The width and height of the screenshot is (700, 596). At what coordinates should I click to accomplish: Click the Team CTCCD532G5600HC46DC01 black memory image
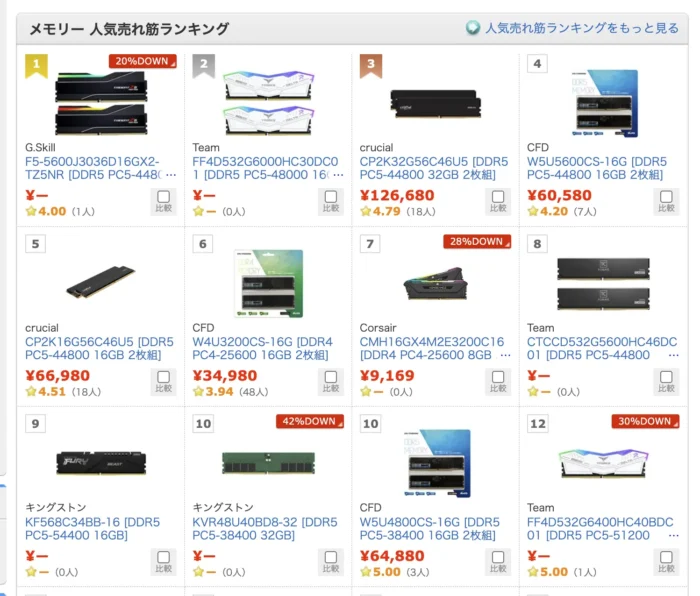(x=603, y=283)
